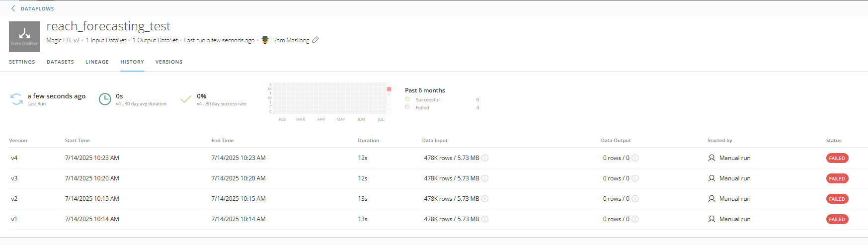Go to the DATASETS tab
This screenshot has height=245, width=868.
point(60,62)
